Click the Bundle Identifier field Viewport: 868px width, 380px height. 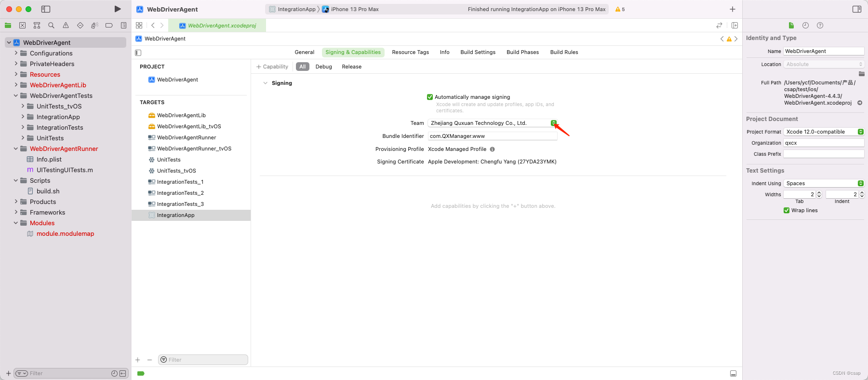point(493,136)
